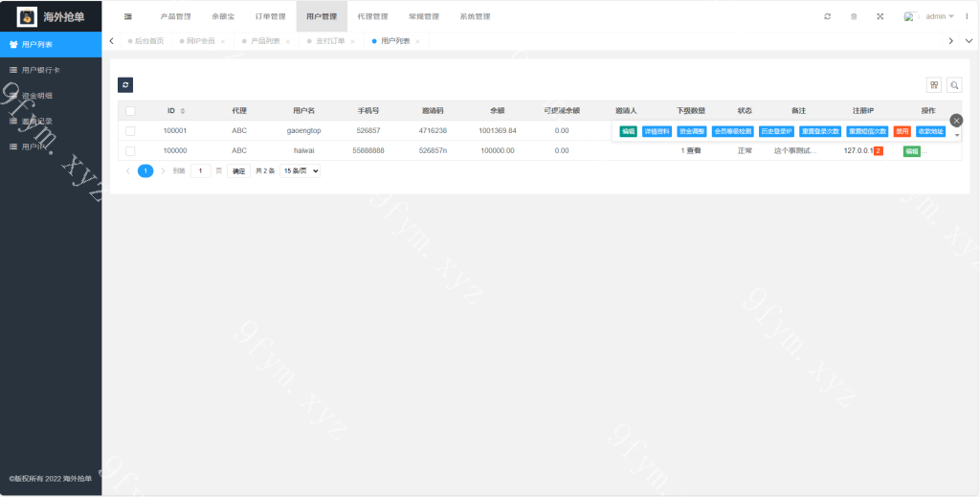Viewport: 980px width, 497px height.
Task: Click the red 2 badge beside 127.0.0.1
Action: pyautogui.click(x=879, y=150)
